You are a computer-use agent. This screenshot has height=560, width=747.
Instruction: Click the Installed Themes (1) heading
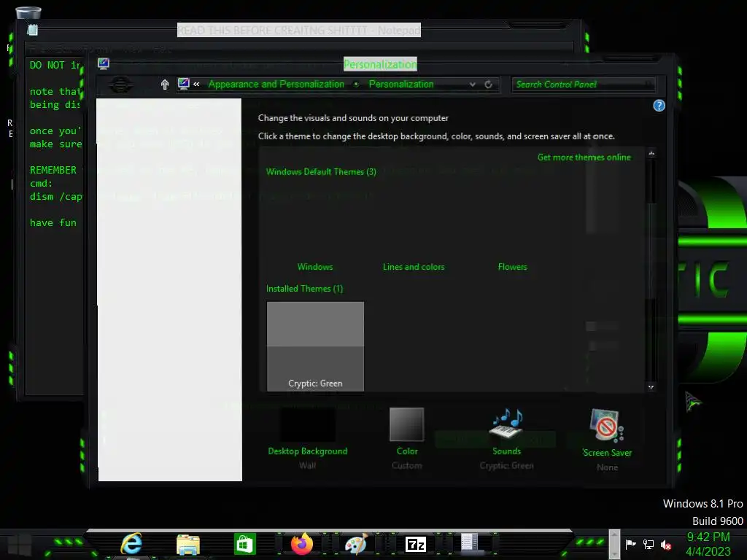click(304, 289)
